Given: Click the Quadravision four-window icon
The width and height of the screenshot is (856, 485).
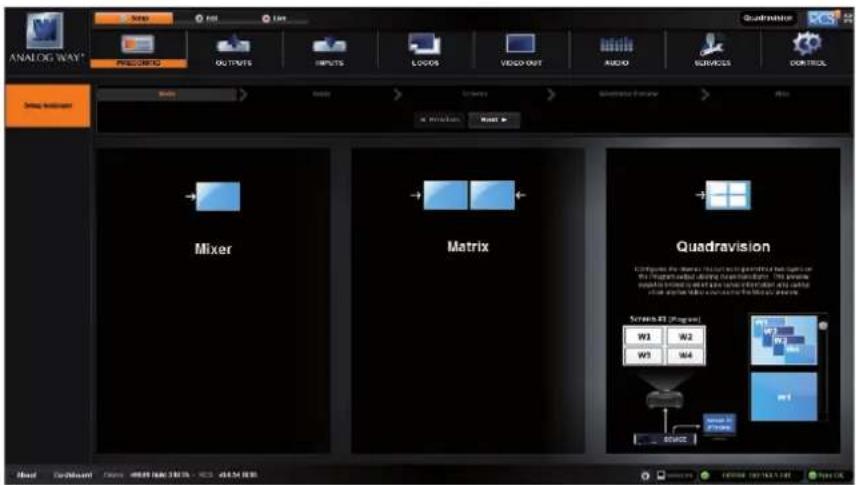Looking at the screenshot, I should coord(724,195).
